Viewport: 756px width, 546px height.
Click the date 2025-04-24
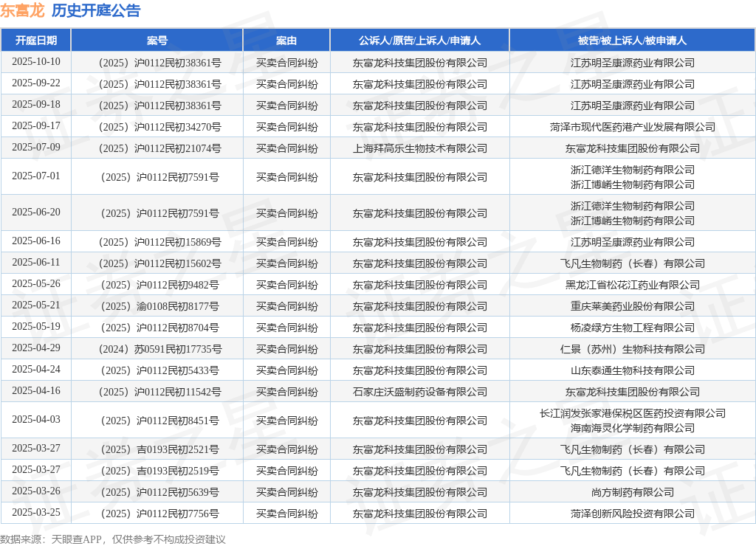(36, 369)
